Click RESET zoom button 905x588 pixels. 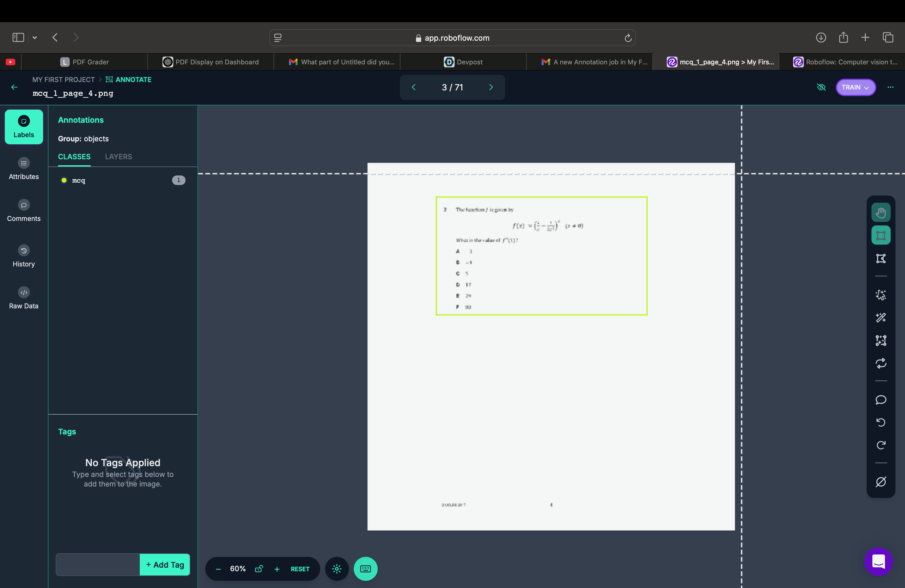pos(300,569)
